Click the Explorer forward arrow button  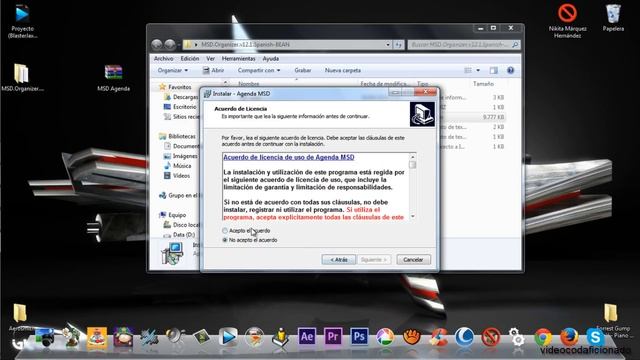(170, 44)
